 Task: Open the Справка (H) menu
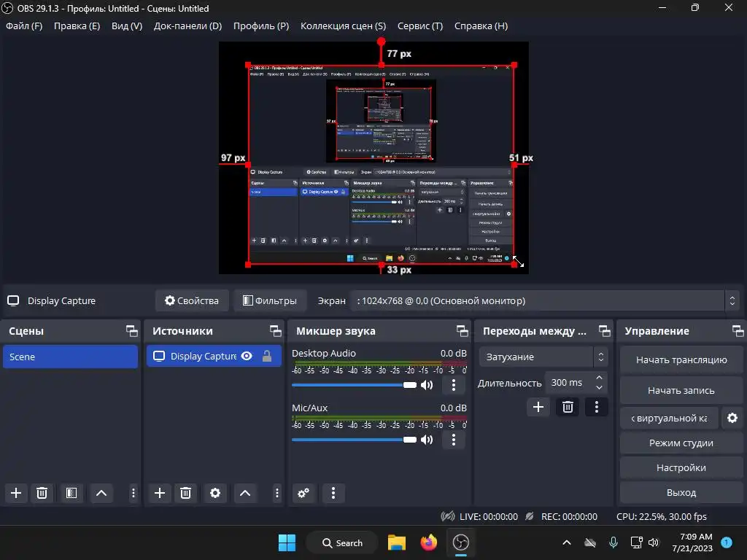[x=481, y=26]
